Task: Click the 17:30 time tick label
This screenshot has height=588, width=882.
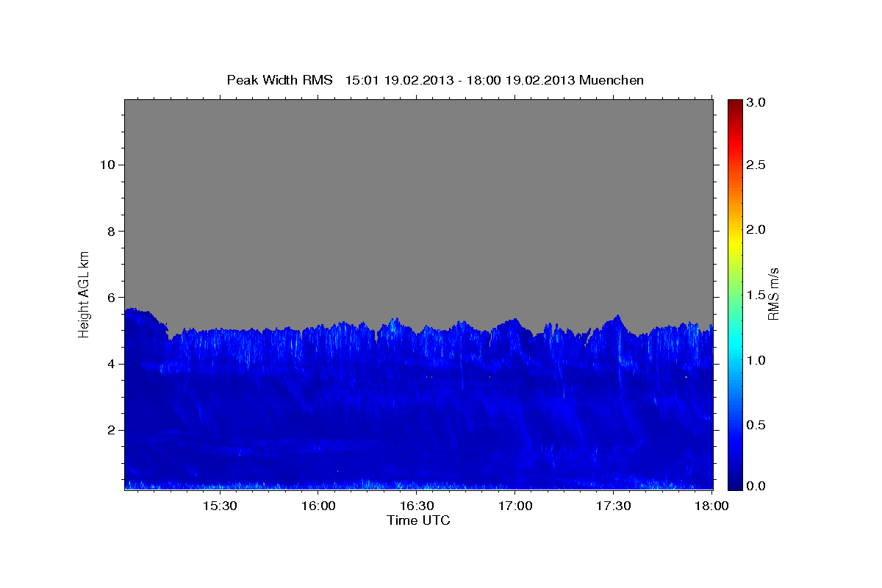Action: tap(614, 506)
